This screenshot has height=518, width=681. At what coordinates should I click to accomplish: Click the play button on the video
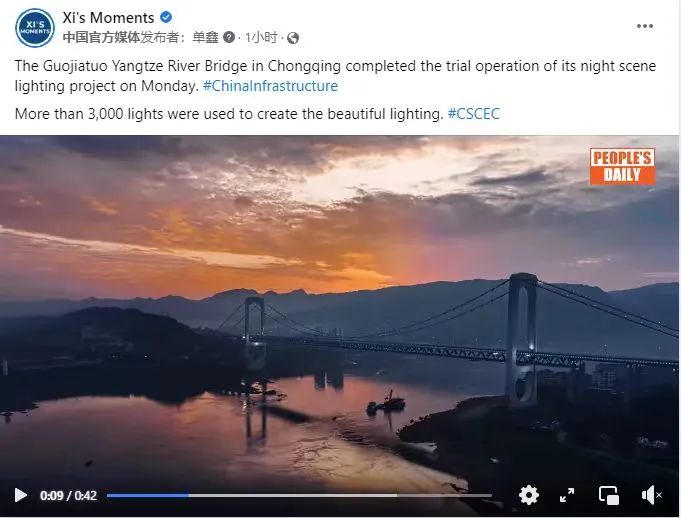point(20,495)
